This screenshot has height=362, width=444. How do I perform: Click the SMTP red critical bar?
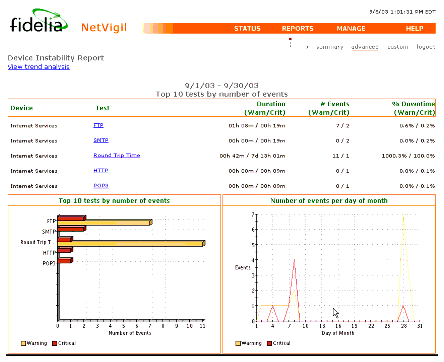tap(72, 229)
